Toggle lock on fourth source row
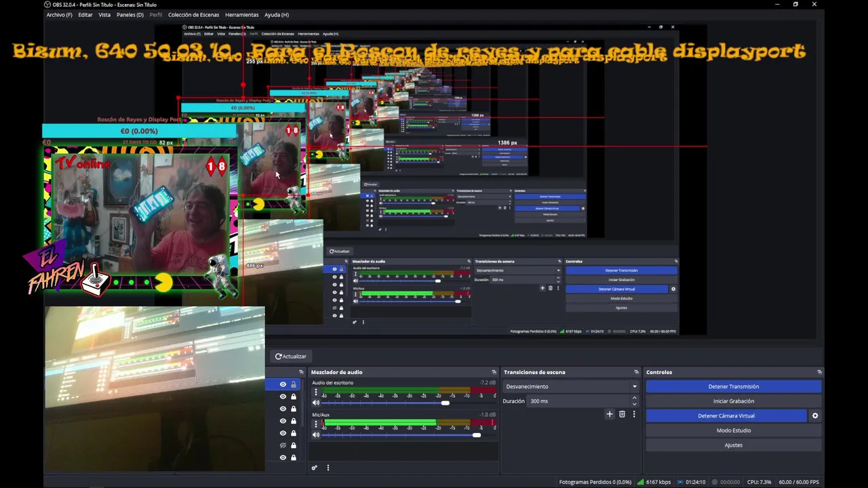Viewport: 868px width, 488px height. 294,422
